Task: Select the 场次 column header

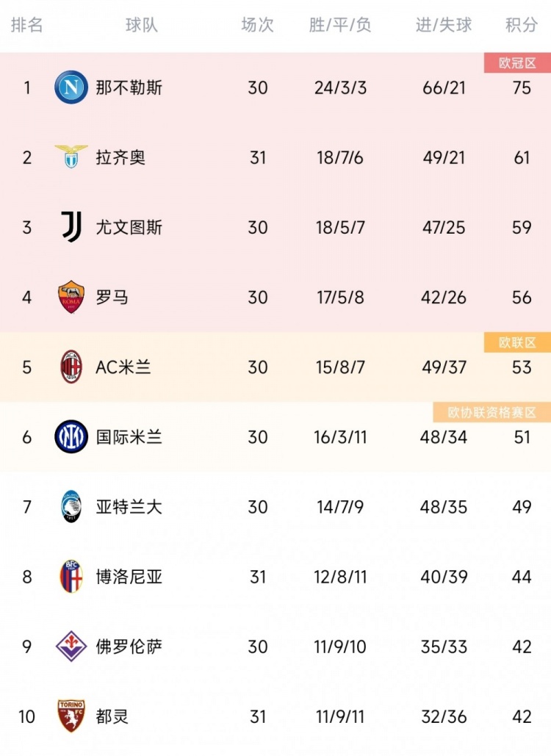Action: tap(257, 25)
